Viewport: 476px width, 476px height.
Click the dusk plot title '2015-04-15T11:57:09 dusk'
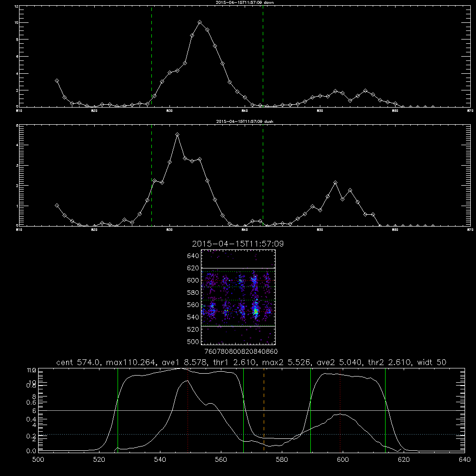[x=245, y=121]
